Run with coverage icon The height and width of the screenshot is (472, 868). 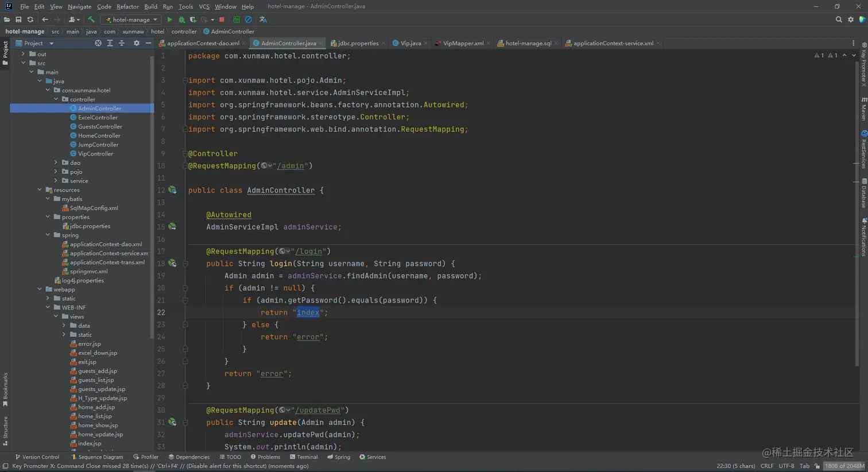[193, 20]
